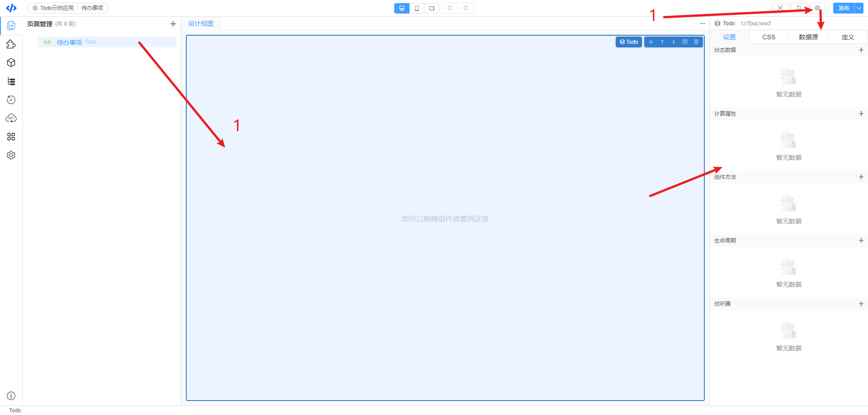Click the move-up arrow on Todo toolbar

(x=662, y=42)
